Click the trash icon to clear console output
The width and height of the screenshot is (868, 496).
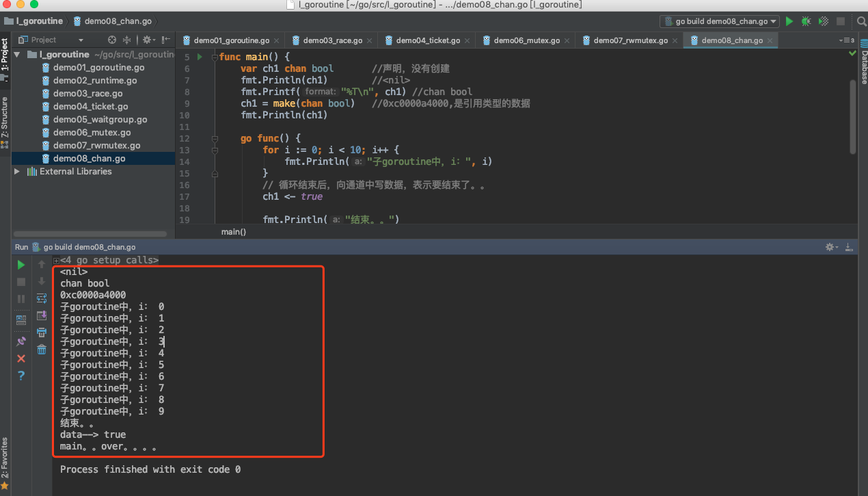pos(42,350)
